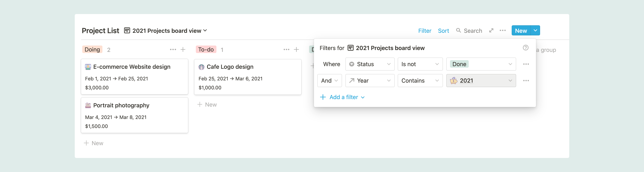644x172 pixels.
Task: Switch views via 2021 Projects board view
Action: pos(167,31)
